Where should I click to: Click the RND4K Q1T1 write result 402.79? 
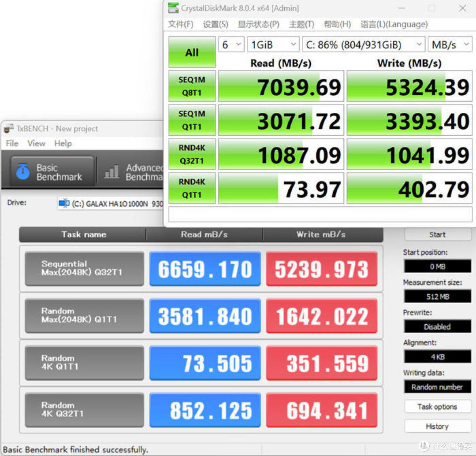click(x=409, y=188)
